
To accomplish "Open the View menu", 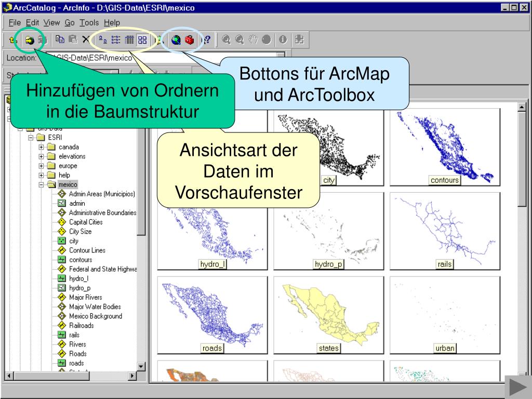I will pos(51,23).
